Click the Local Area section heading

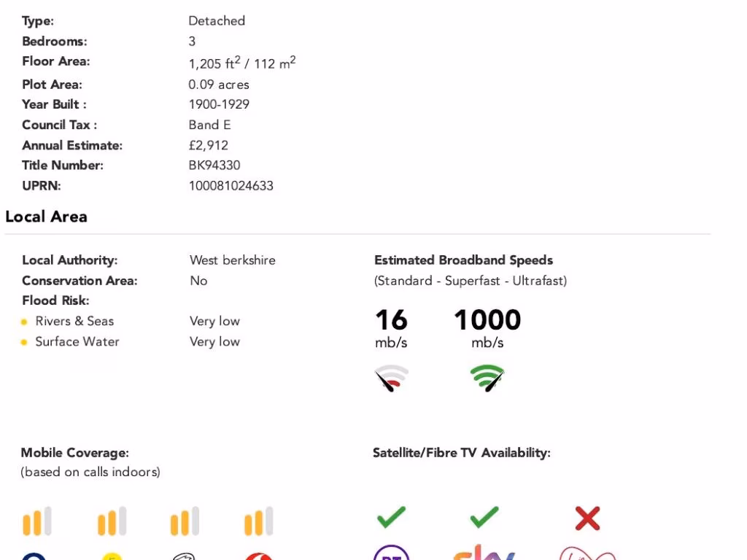[x=46, y=217]
